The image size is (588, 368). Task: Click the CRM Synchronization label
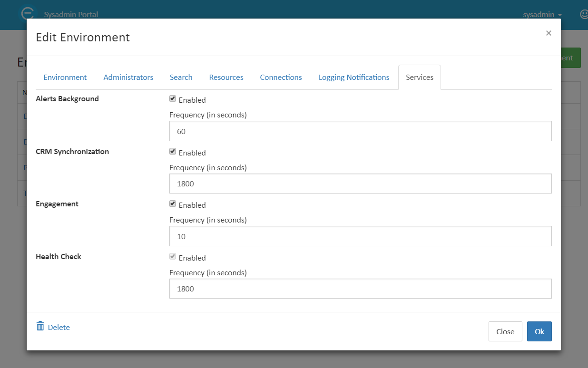[72, 152]
